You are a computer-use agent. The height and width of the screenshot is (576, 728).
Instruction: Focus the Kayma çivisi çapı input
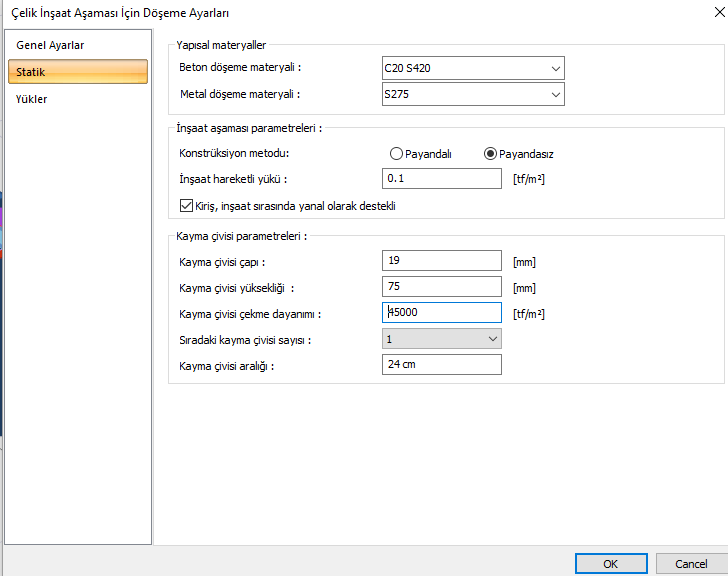coord(441,261)
